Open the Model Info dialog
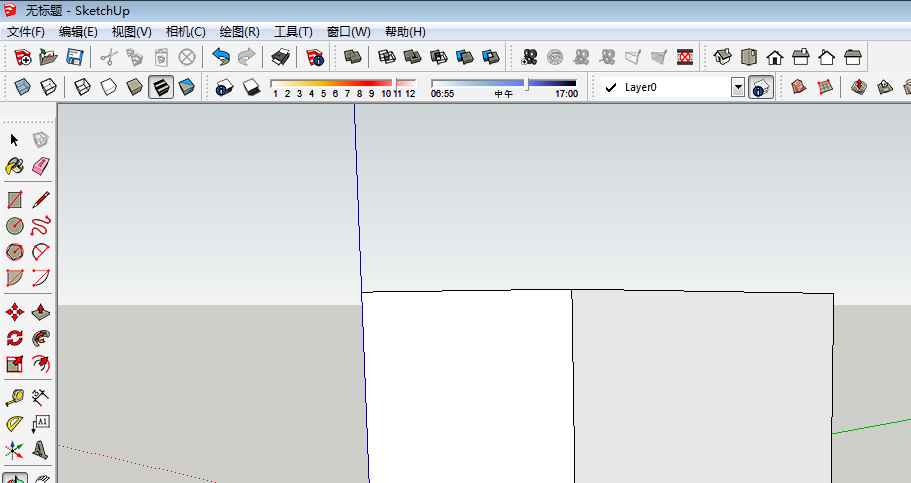Screen dimensions: 911x483 [315, 57]
